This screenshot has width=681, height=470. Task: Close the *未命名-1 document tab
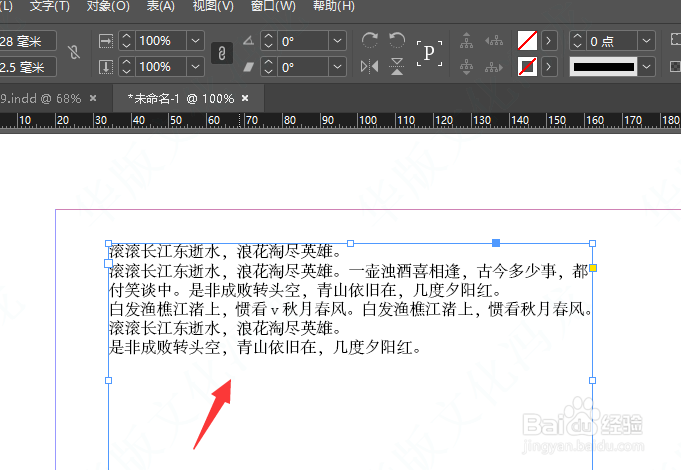[245, 99]
